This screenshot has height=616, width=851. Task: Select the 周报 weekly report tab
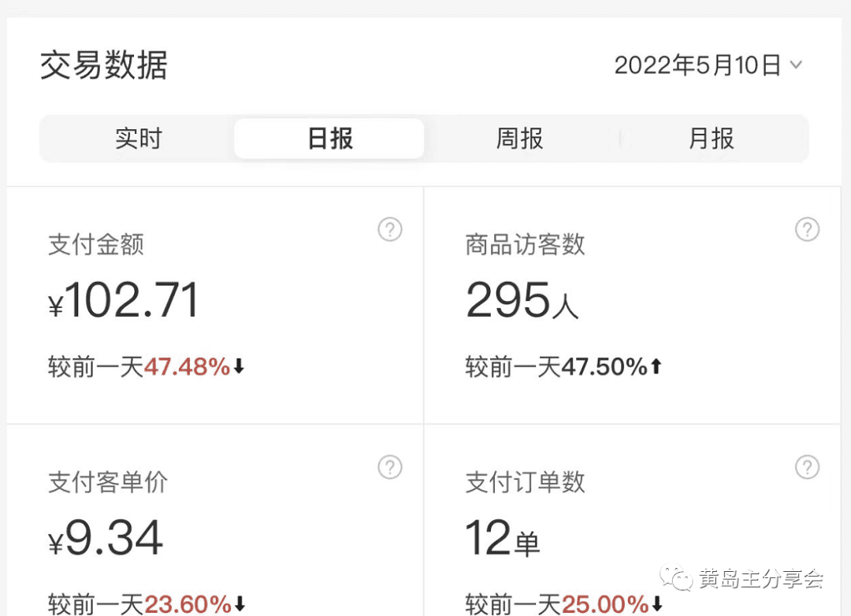pos(519,138)
